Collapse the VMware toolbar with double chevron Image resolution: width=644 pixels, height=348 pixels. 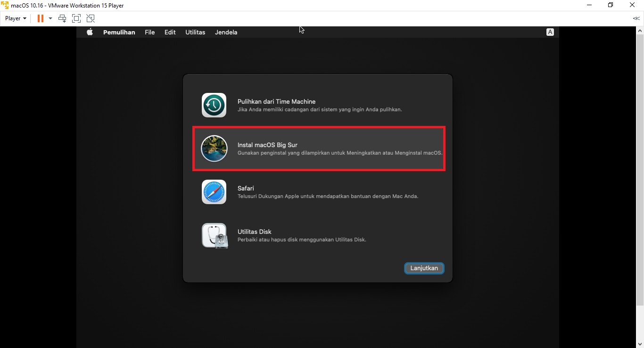(x=636, y=18)
